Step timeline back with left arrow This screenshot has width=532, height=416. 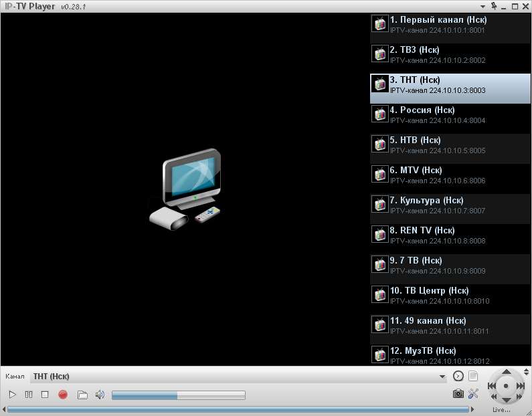(4, 409)
